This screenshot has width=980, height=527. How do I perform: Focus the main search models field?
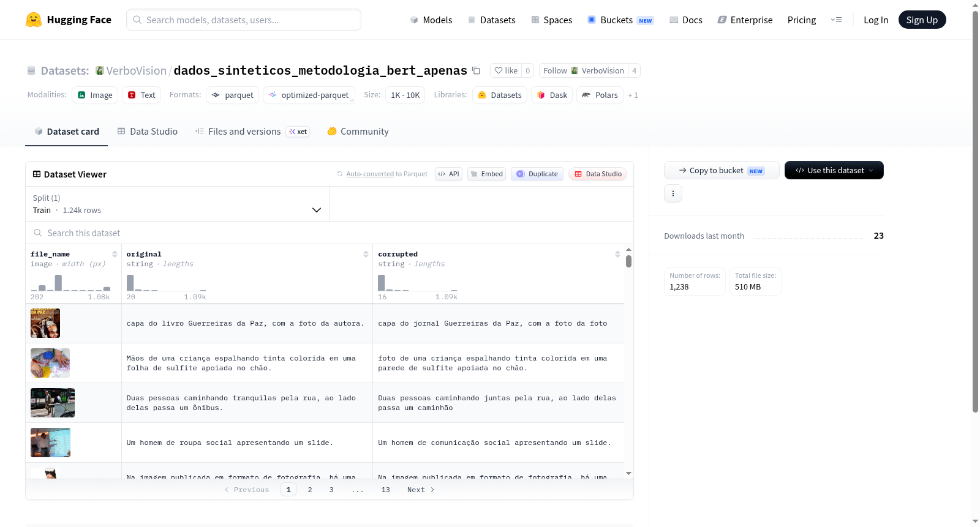click(244, 20)
